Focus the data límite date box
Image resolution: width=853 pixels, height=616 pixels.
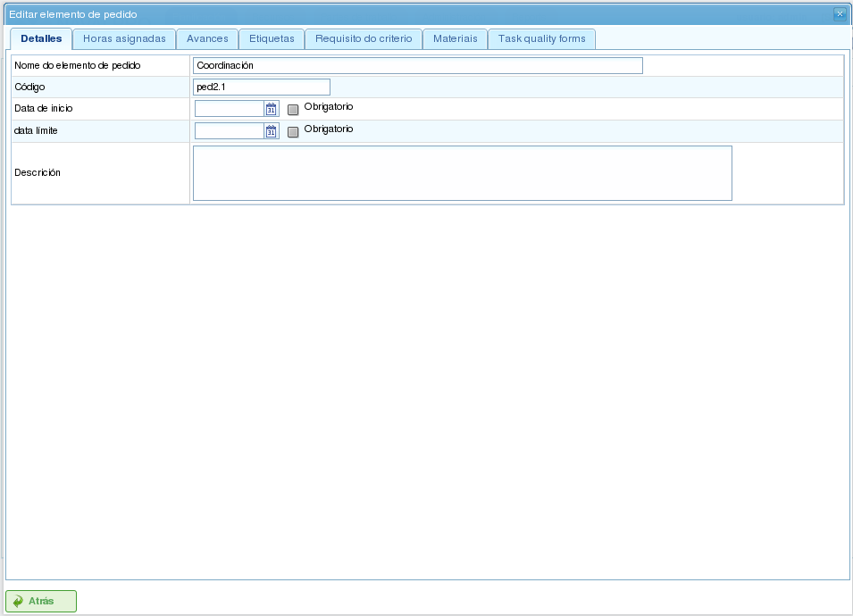(x=229, y=131)
